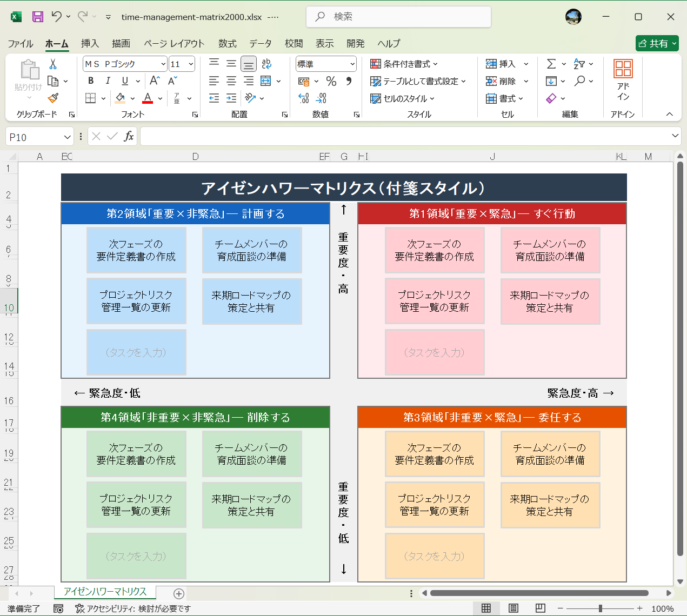Increase decimal places
Screen dimensions: 687x616
click(x=304, y=98)
